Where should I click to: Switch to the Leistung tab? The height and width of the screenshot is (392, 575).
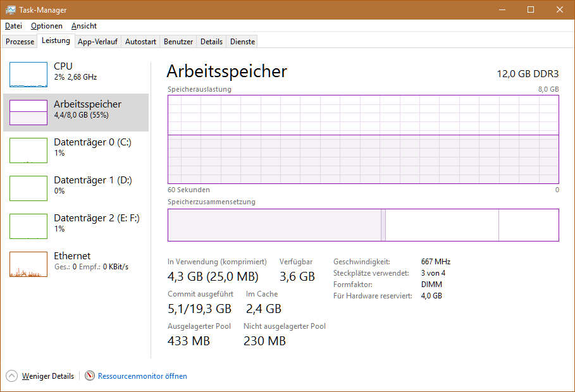tap(56, 40)
